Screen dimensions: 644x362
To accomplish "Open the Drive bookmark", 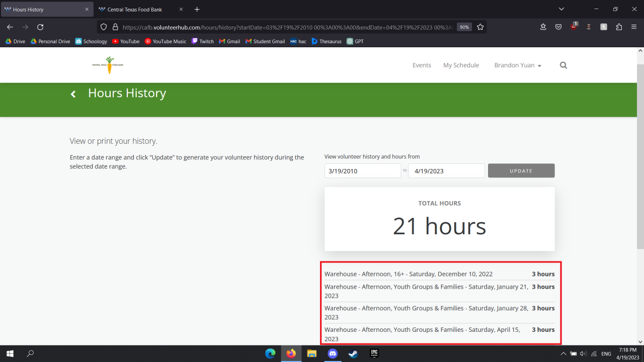I will pos(15,41).
